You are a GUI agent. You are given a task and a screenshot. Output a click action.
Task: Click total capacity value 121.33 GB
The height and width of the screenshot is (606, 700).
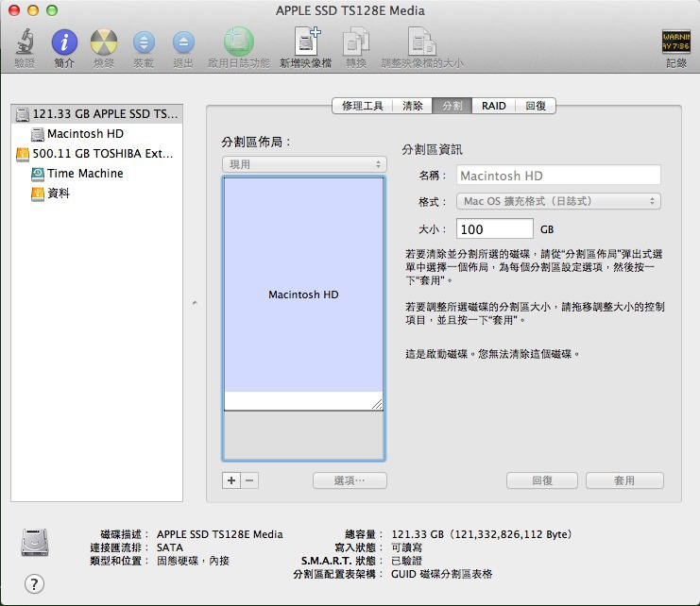tap(482, 534)
